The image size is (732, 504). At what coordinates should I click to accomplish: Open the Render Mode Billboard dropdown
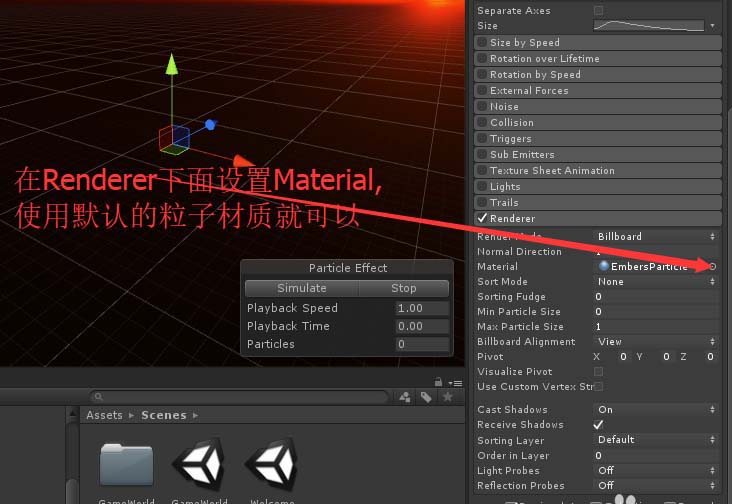[x=655, y=237]
